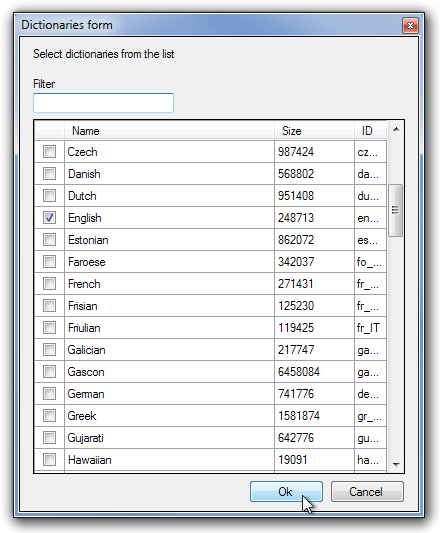Screen dimensions: 440x533
Task: Toggle the Danish dictionary checkbox
Action: coord(49,174)
